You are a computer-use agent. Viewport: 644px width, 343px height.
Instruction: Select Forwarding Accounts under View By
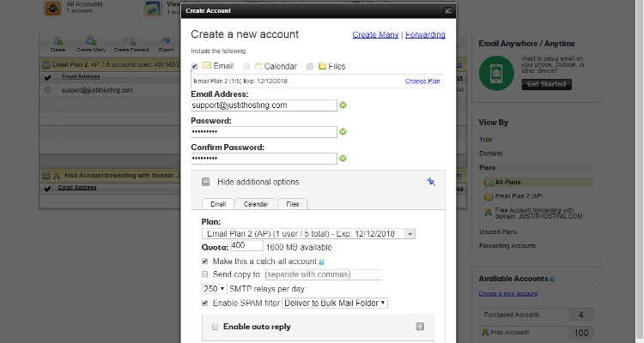[x=507, y=246]
